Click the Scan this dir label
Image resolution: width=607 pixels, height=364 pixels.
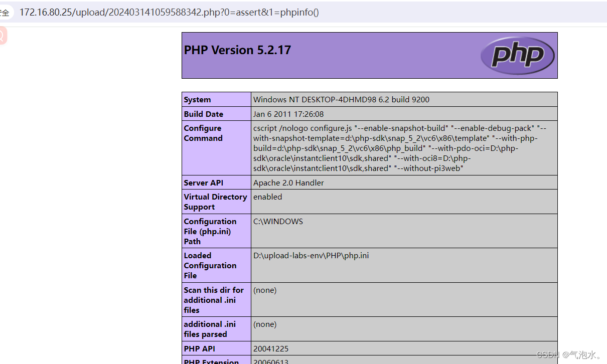[214, 300]
